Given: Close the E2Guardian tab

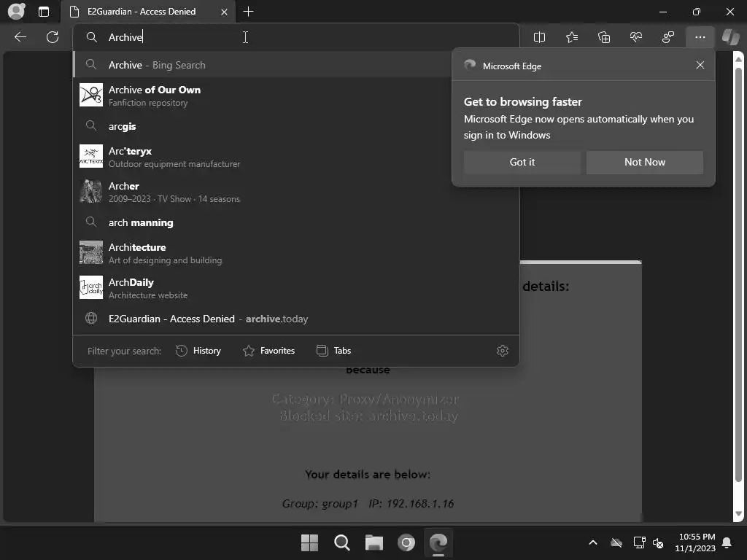Looking at the screenshot, I should 224,12.
